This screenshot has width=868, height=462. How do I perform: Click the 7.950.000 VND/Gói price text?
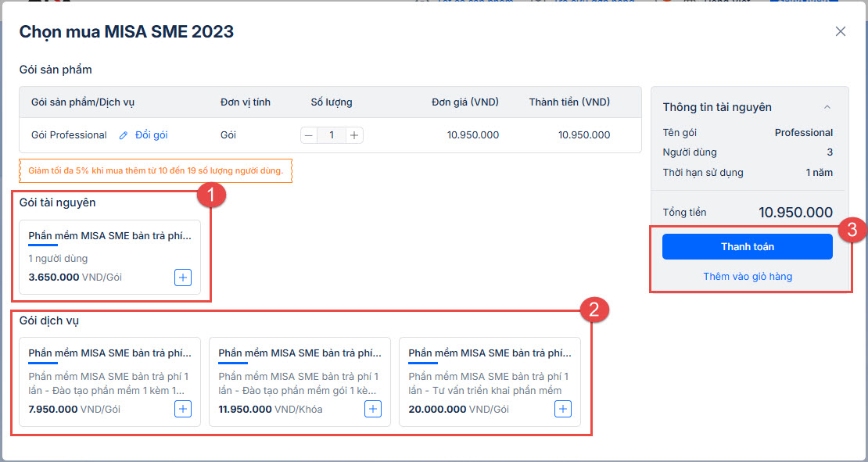tap(74, 410)
